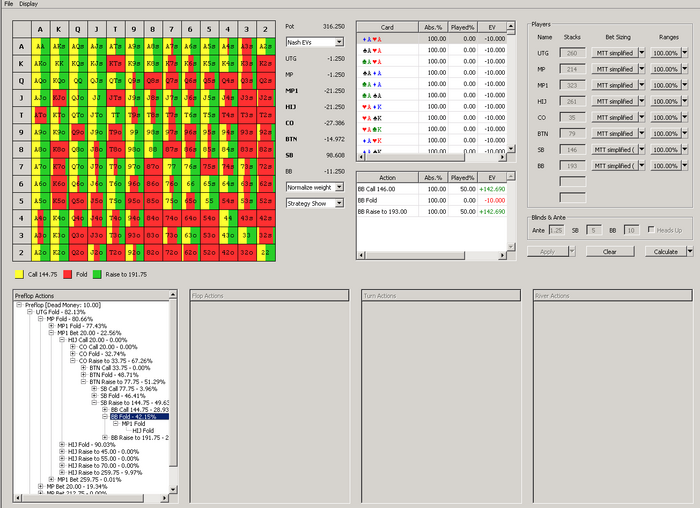The image size is (700, 508).
Task: Select MP1 Bet 259.75 - 0.01% item
Action: [x=89, y=479]
